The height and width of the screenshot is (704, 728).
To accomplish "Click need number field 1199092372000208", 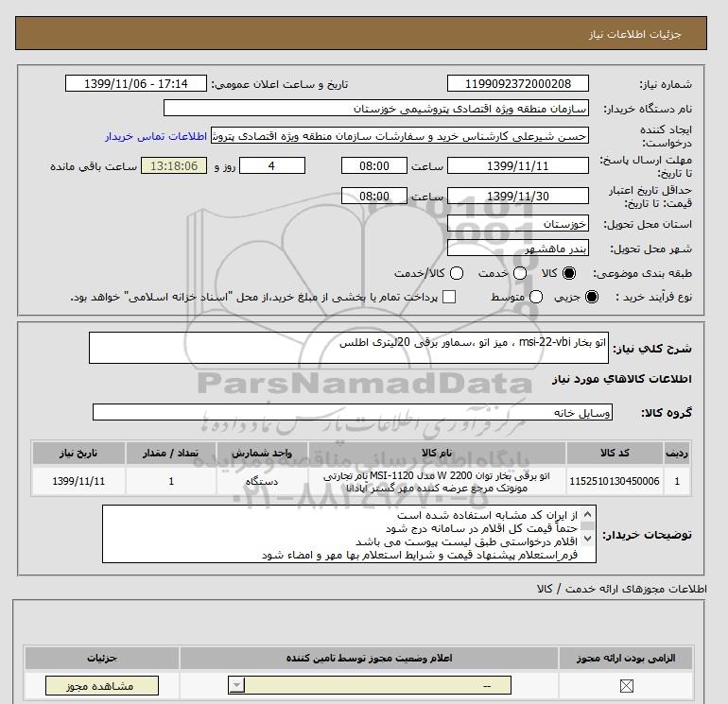I will pyautogui.click(x=518, y=83).
